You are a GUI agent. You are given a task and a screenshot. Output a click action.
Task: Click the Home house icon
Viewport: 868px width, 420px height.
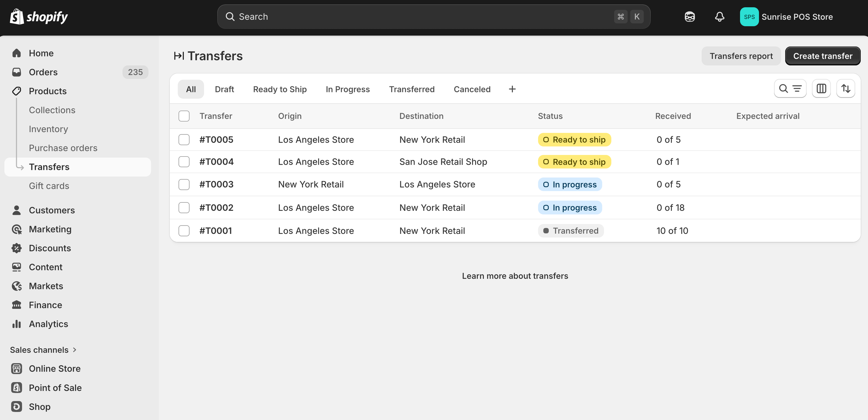(x=17, y=53)
